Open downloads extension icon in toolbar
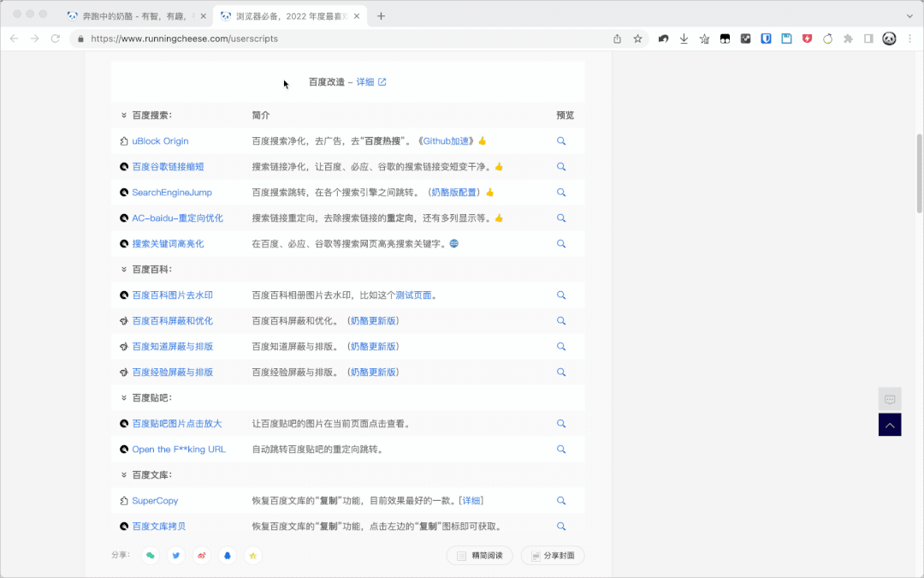Viewport: 924px width, 578px height. 684,39
